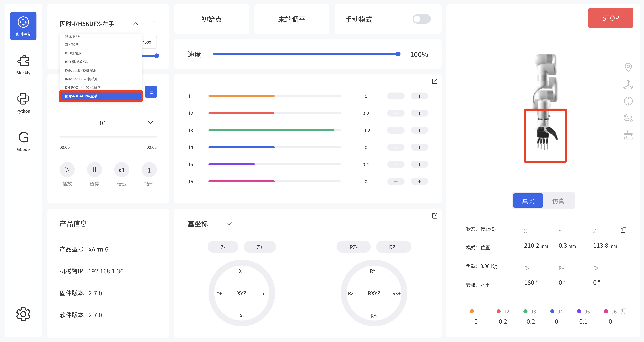Click the location pin icon beside the robot view

(x=628, y=67)
